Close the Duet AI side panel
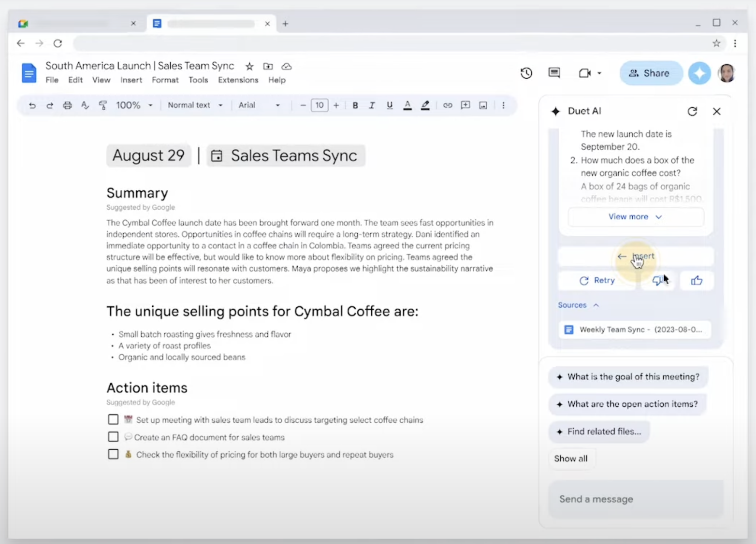This screenshot has width=756, height=544. (x=717, y=112)
